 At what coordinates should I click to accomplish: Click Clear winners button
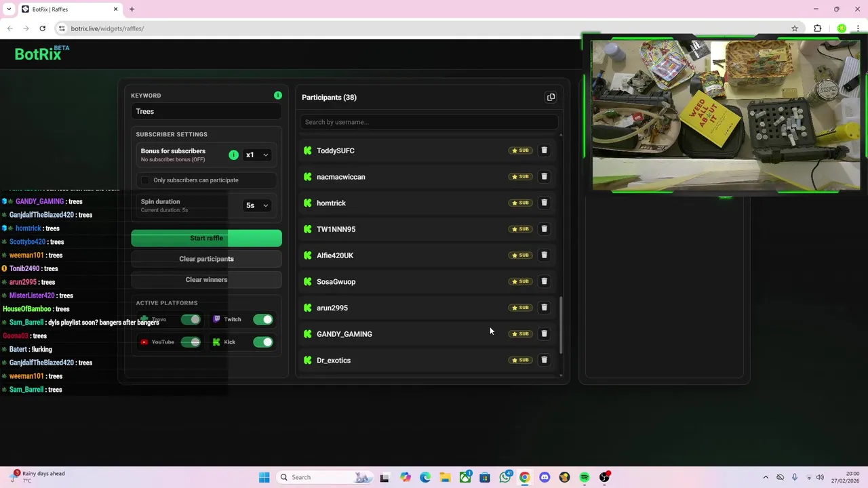click(x=206, y=280)
